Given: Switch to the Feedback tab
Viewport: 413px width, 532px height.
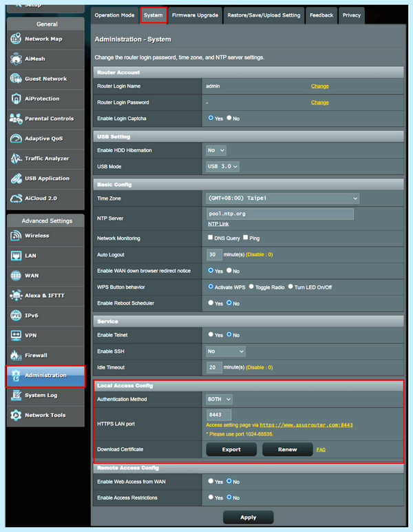Looking at the screenshot, I should tap(321, 15).
